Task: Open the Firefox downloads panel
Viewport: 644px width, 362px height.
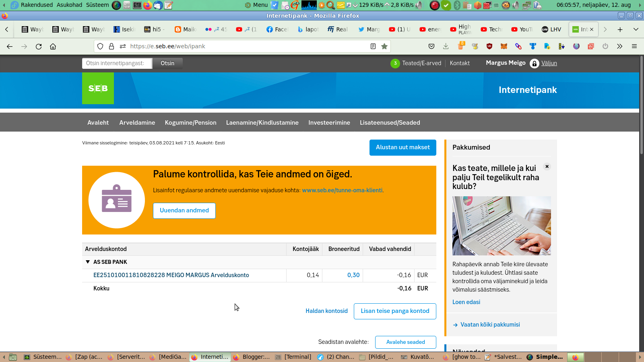Action: click(x=446, y=46)
